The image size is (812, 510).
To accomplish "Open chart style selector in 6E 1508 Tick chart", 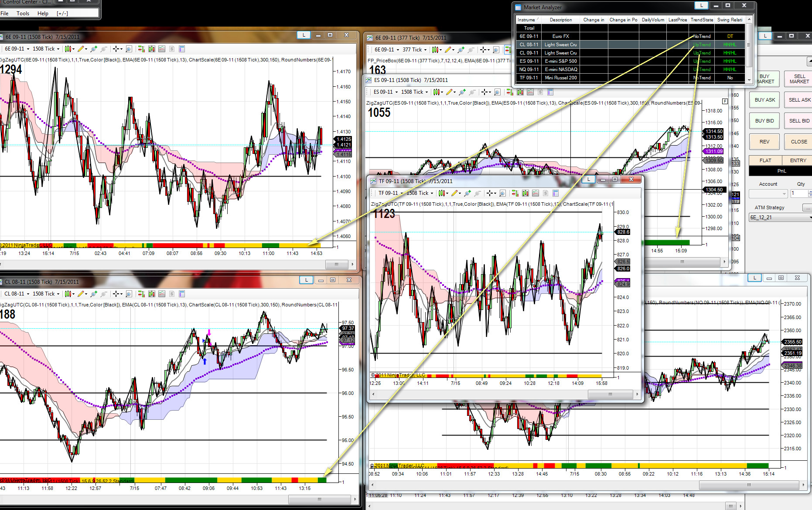I will click(69, 49).
